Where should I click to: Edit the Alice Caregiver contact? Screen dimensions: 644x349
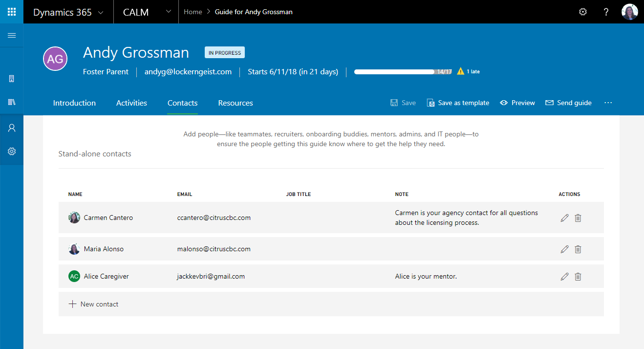[565, 277]
